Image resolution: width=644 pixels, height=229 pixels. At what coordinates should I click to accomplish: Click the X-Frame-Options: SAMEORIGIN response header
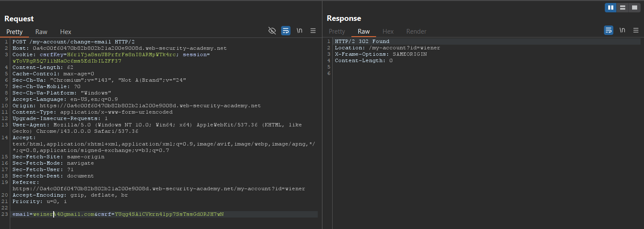(381, 54)
